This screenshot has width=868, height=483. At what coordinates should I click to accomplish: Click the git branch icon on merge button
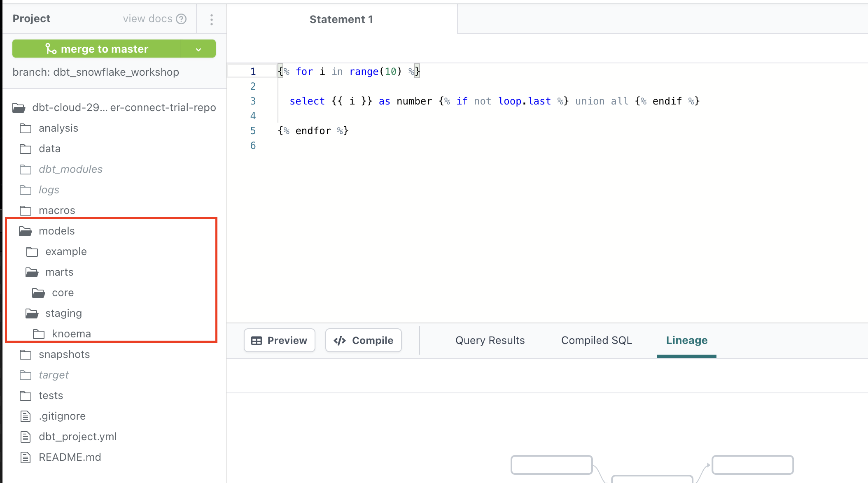click(51, 49)
